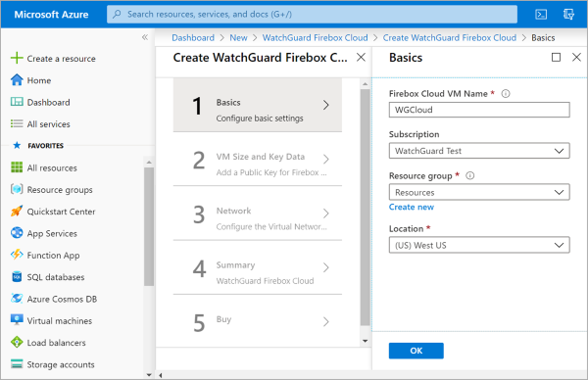The height and width of the screenshot is (380, 588).
Task: Click the Virtual machines monitor icon
Action: click(17, 320)
